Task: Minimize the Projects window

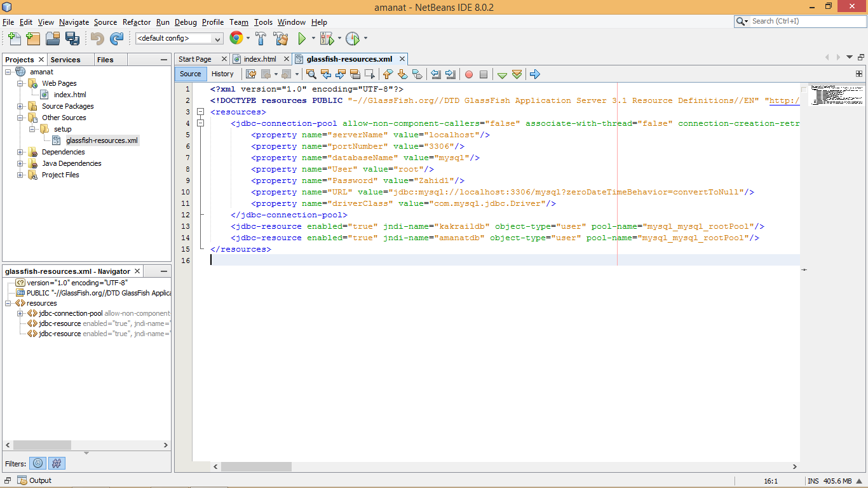Action: 165,59
